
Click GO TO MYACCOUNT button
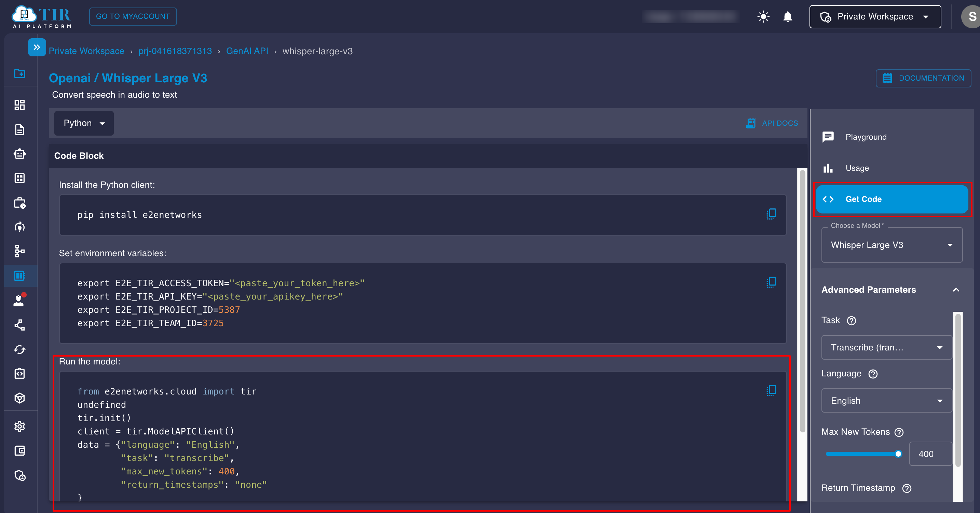133,16
